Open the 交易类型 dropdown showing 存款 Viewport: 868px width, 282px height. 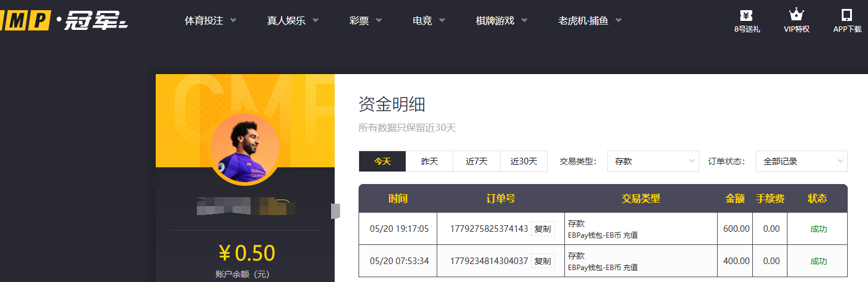tap(653, 161)
